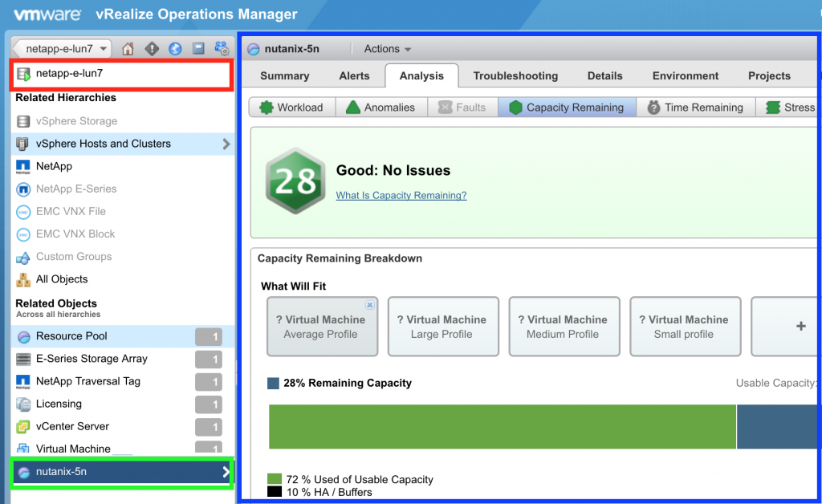This screenshot has width=822, height=504.
Task: Click the NetApp Traversal Tag icon
Action: click(23, 381)
